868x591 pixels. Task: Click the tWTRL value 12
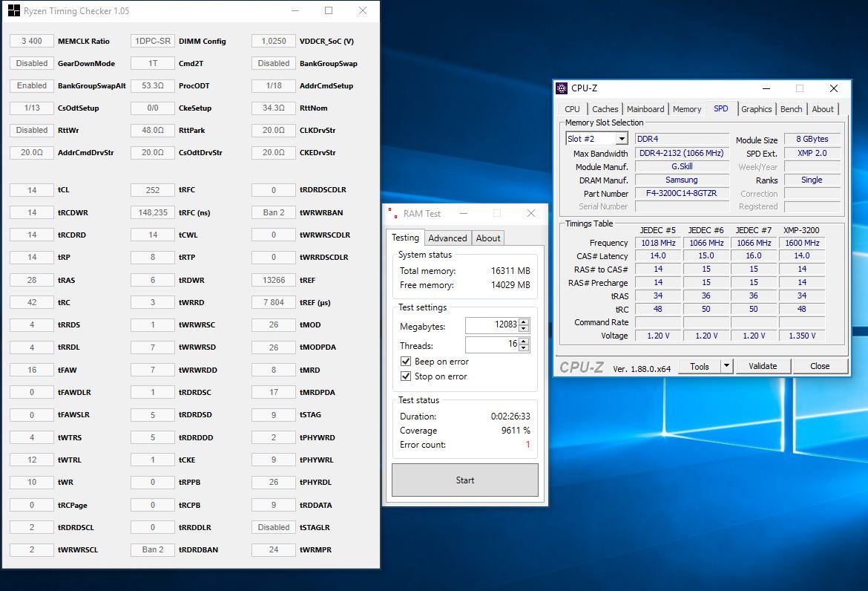point(32,460)
